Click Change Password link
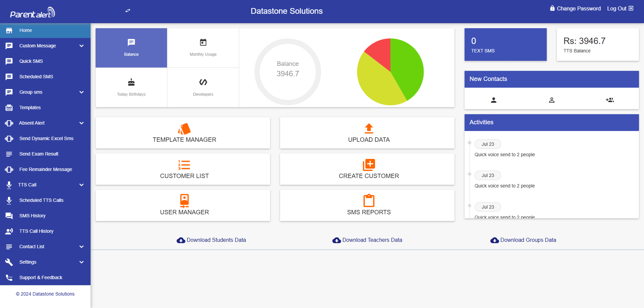This screenshot has width=644, height=308. click(x=575, y=8)
